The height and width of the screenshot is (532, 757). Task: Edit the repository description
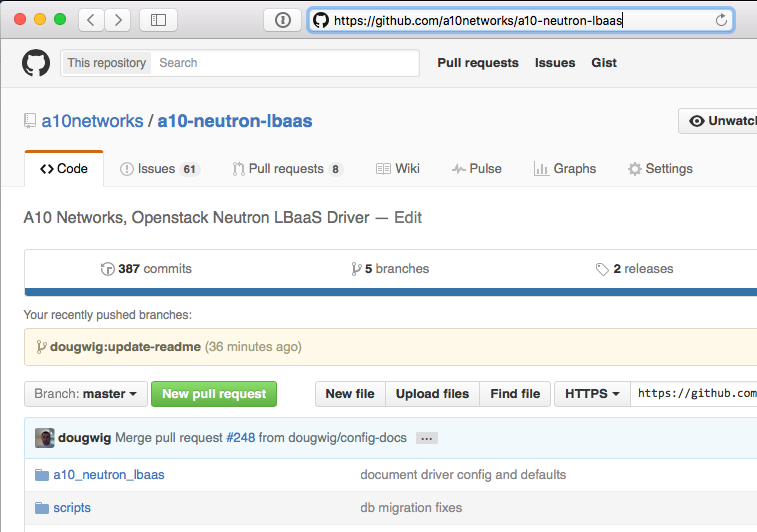coord(408,218)
